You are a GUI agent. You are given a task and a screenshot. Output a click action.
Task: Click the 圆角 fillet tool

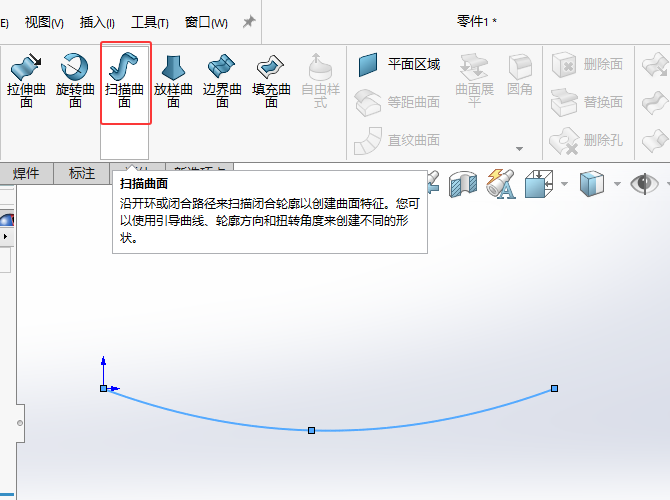520,75
